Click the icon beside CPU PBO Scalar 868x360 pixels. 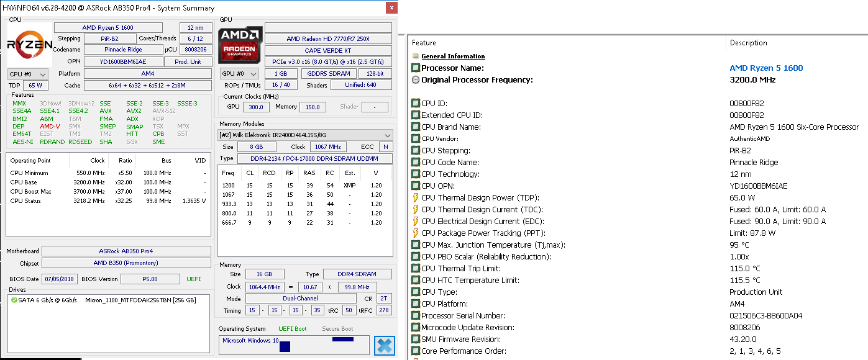[416, 256]
